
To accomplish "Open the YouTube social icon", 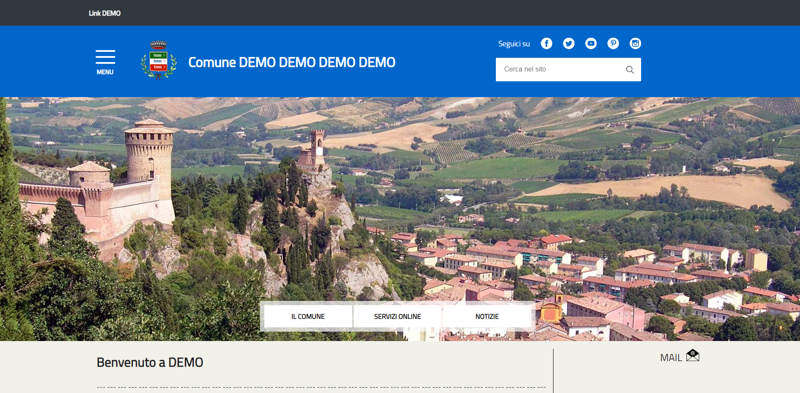I will [x=591, y=43].
